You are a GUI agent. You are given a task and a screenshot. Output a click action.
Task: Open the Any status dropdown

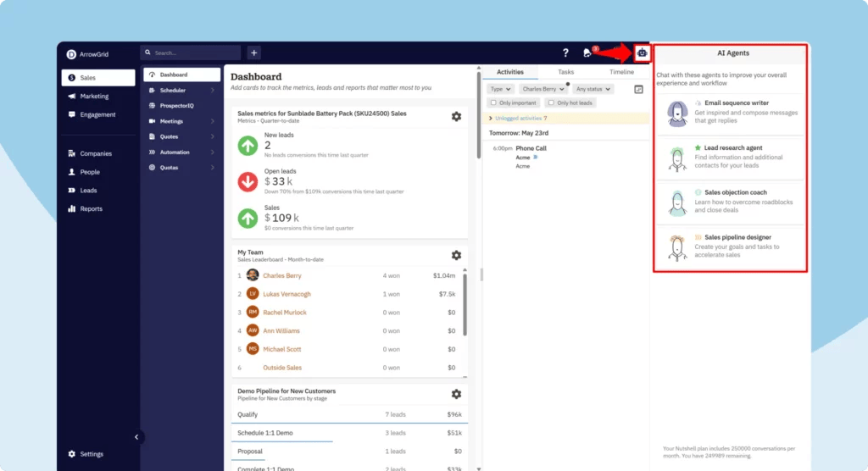[x=593, y=89]
